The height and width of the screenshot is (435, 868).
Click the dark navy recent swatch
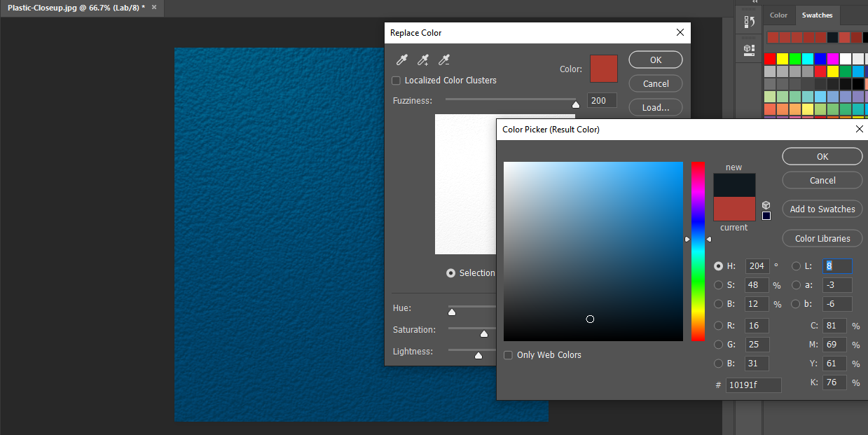point(832,38)
